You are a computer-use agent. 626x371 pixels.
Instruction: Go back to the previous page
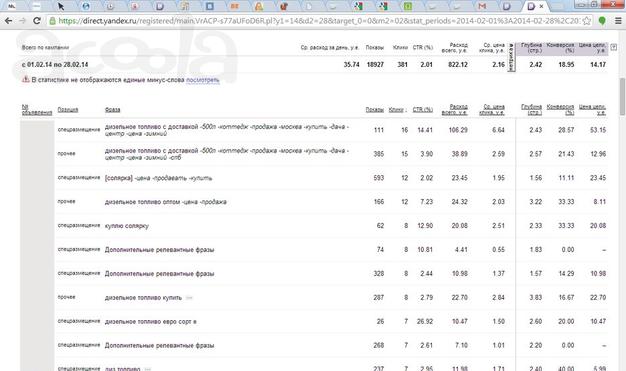point(8,21)
